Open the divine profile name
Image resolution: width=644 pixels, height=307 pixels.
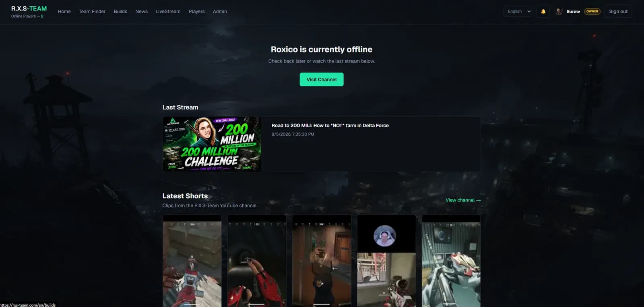(573, 11)
